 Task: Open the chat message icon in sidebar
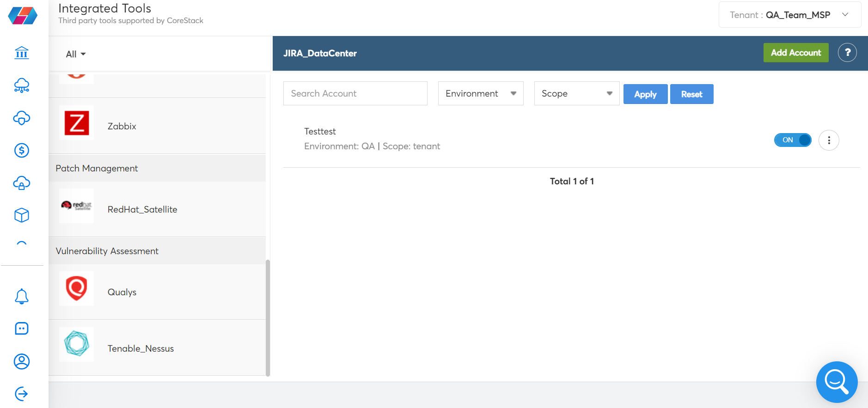tap(22, 329)
